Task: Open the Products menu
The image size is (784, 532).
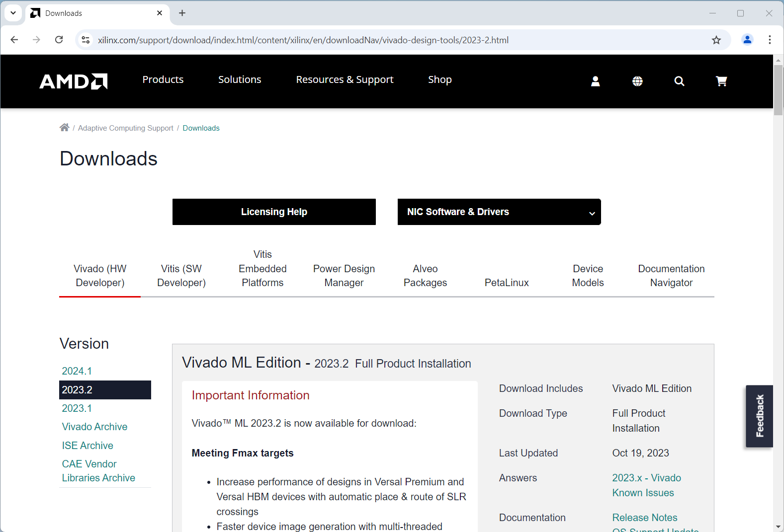Action: 163,79
